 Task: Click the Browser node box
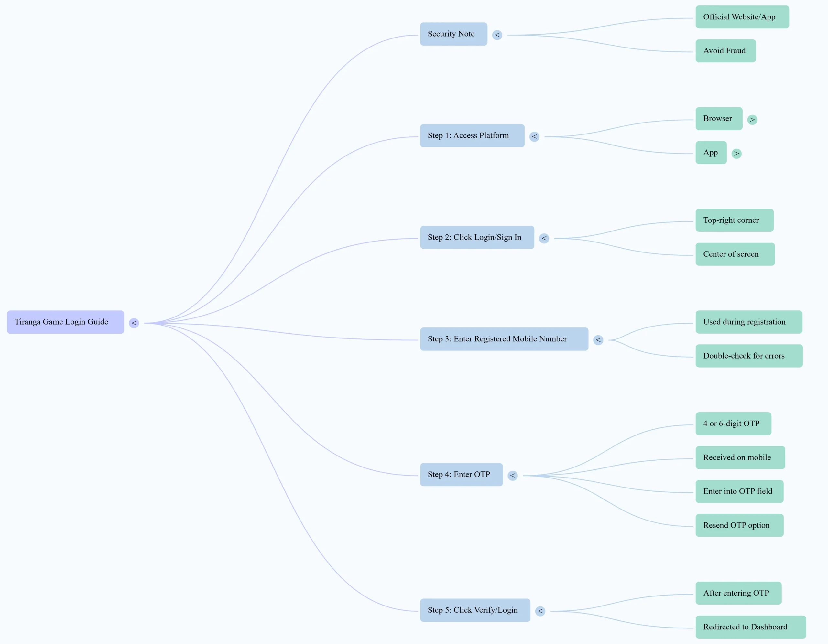719,119
